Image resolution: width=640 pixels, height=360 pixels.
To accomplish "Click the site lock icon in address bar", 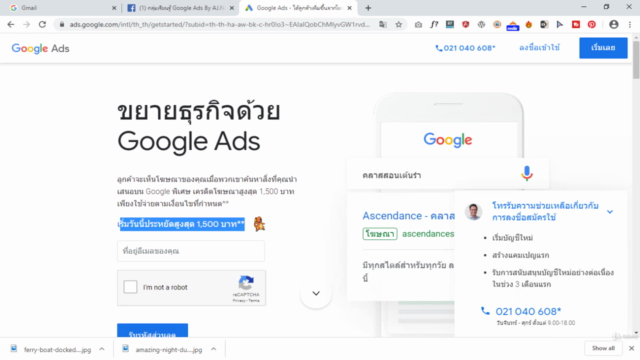I will tap(62, 24).
